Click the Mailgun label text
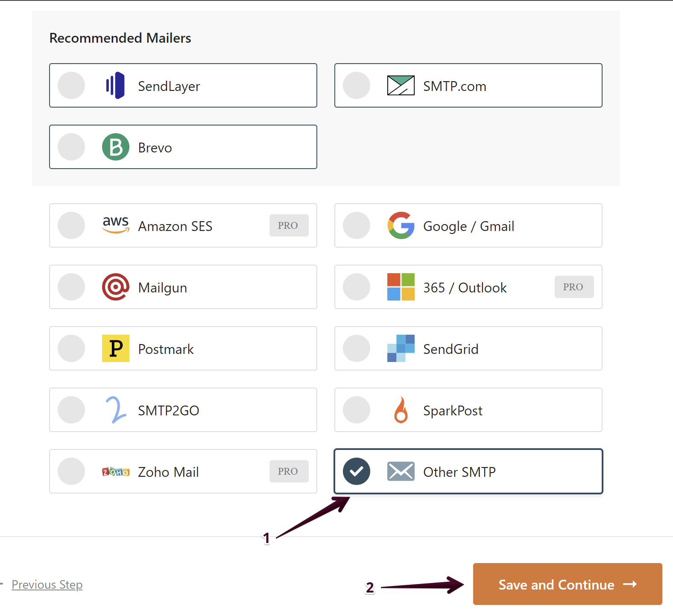Viewport: 673px width, 616px height. tap(163, 288)
